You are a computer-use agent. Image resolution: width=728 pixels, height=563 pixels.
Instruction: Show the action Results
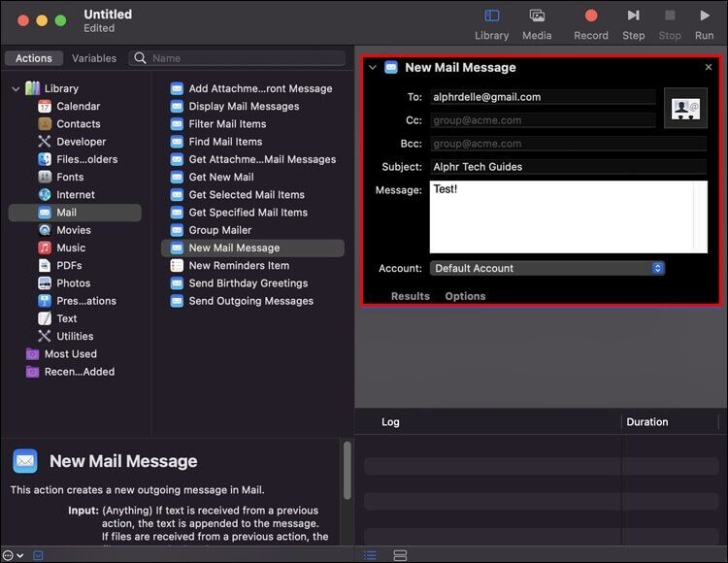click(410, 296)
